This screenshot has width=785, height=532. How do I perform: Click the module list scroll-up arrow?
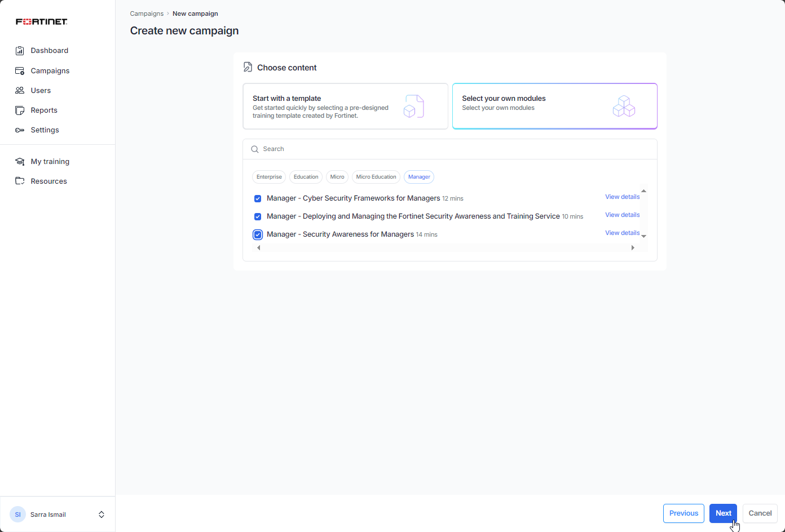pos(643,191)
